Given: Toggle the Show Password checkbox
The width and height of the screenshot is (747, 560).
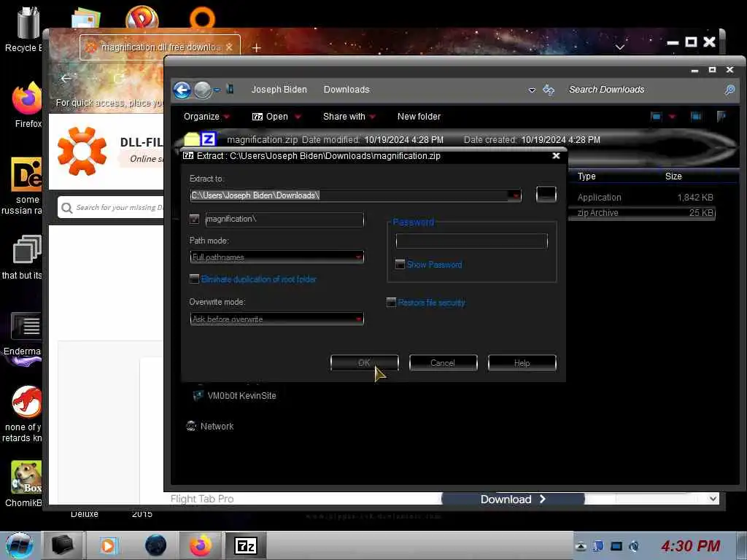Looking at the screenshot, I should [x=400, y=264].
